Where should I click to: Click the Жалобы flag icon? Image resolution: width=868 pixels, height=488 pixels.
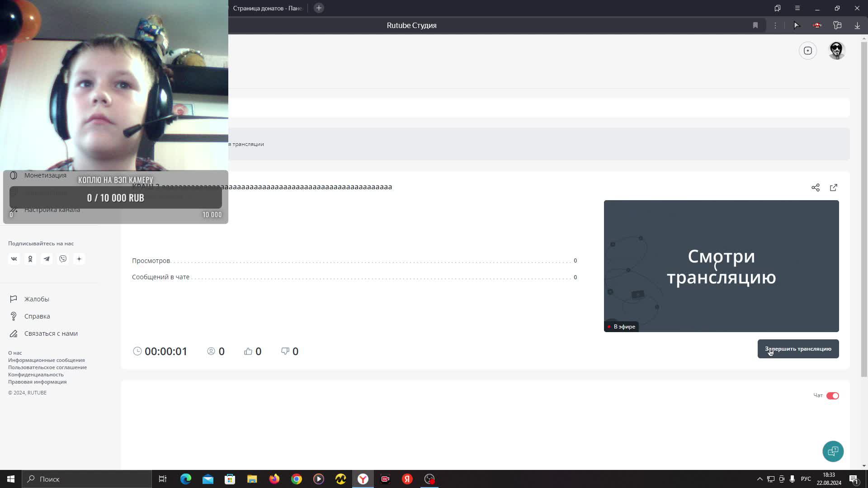tap(14, 299)
